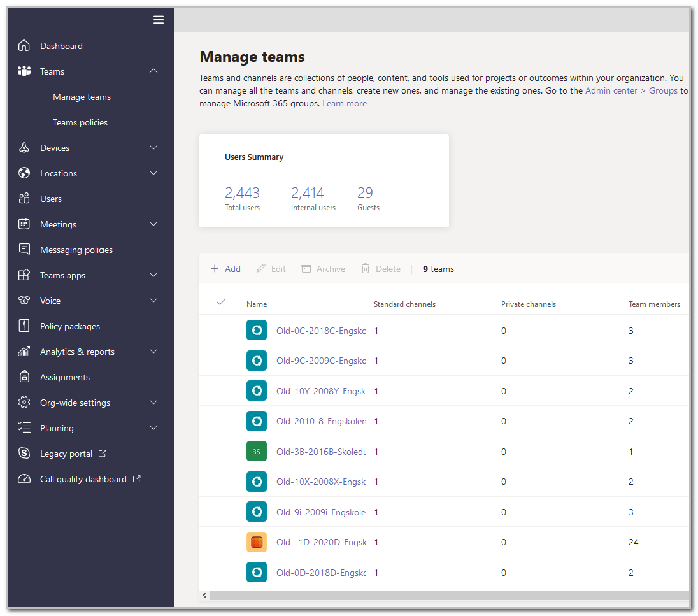The height and width of the screenshot is (616, 698).
Task: Toggle the select-all checkmark in table header
Action: [221, 303]
